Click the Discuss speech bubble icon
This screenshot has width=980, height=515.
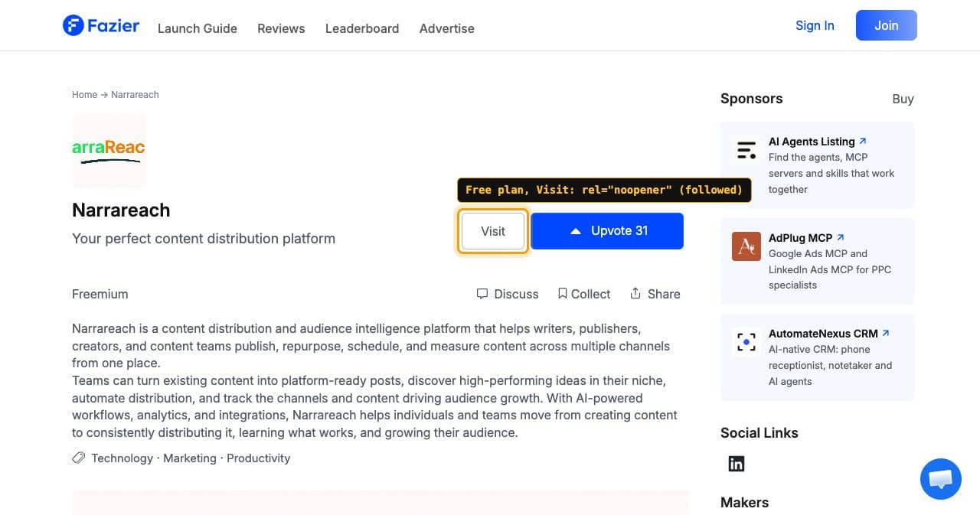pos(482,294)
